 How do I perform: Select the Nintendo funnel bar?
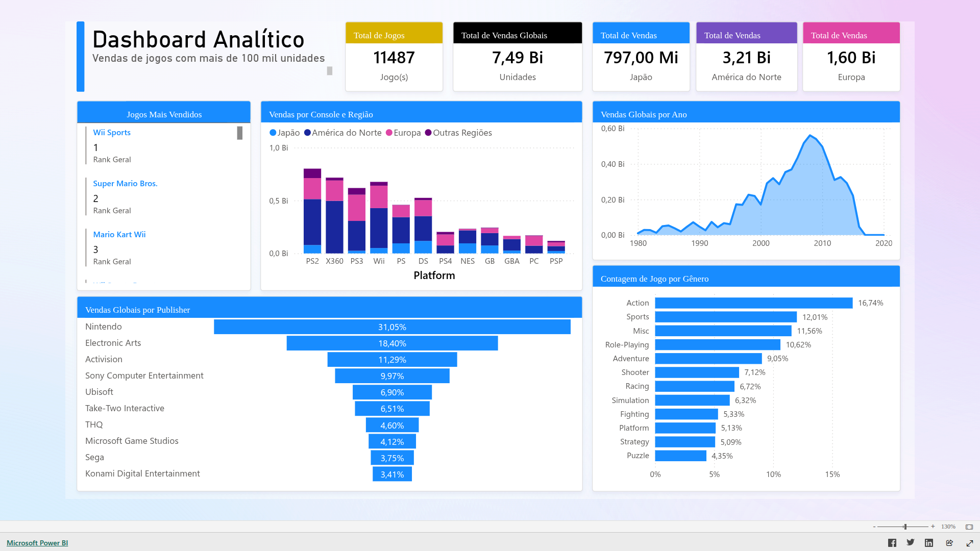point(391,327)
